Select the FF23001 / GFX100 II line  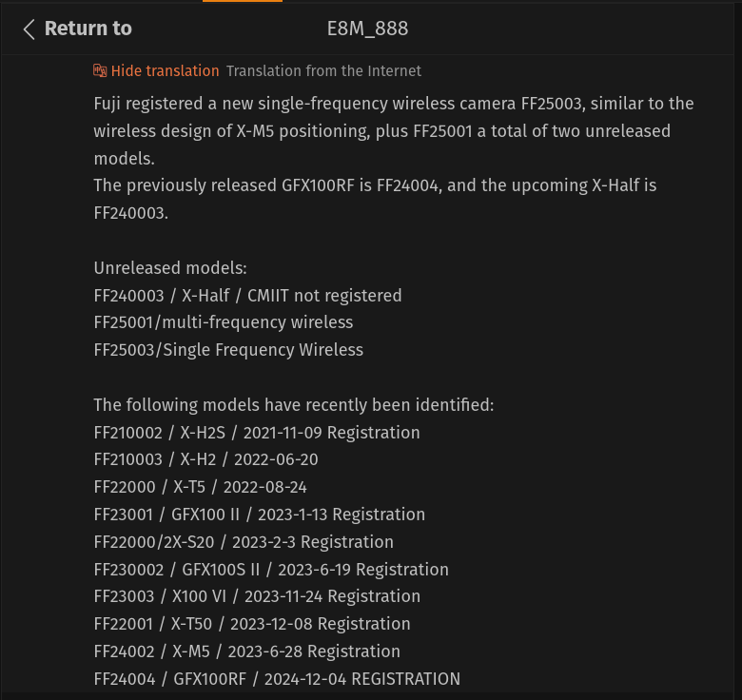pos(260,515)
